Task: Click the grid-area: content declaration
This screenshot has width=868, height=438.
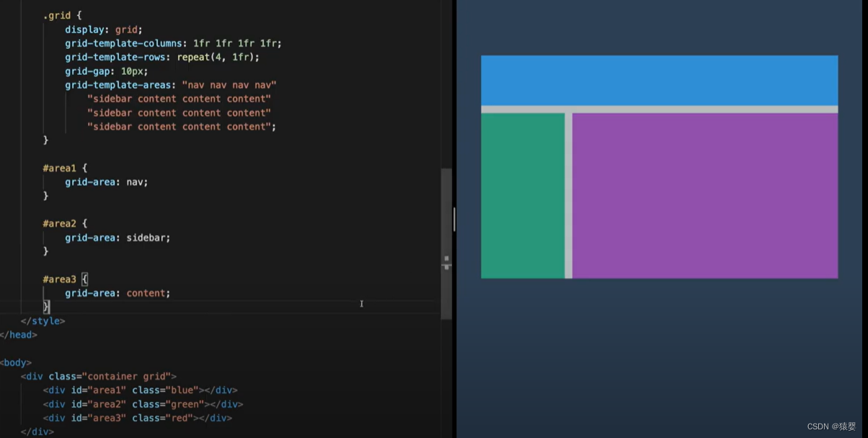Action: 118,293
